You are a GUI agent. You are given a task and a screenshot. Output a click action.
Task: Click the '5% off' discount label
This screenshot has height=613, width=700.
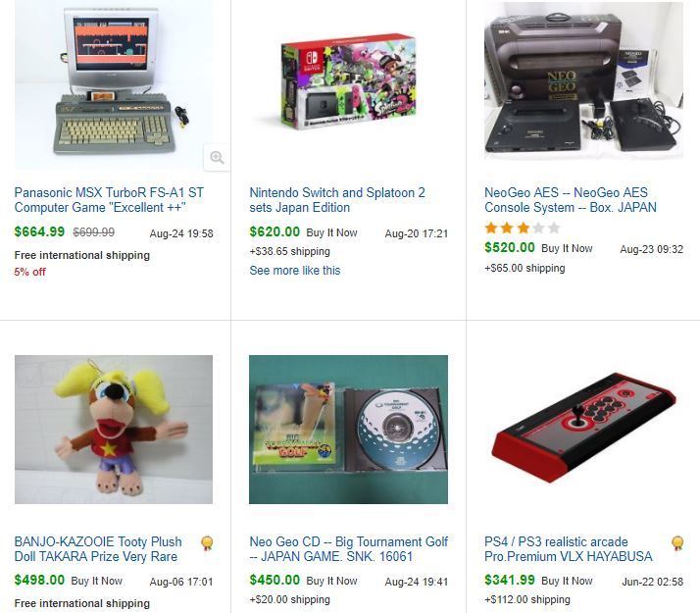tap(30, 272)
